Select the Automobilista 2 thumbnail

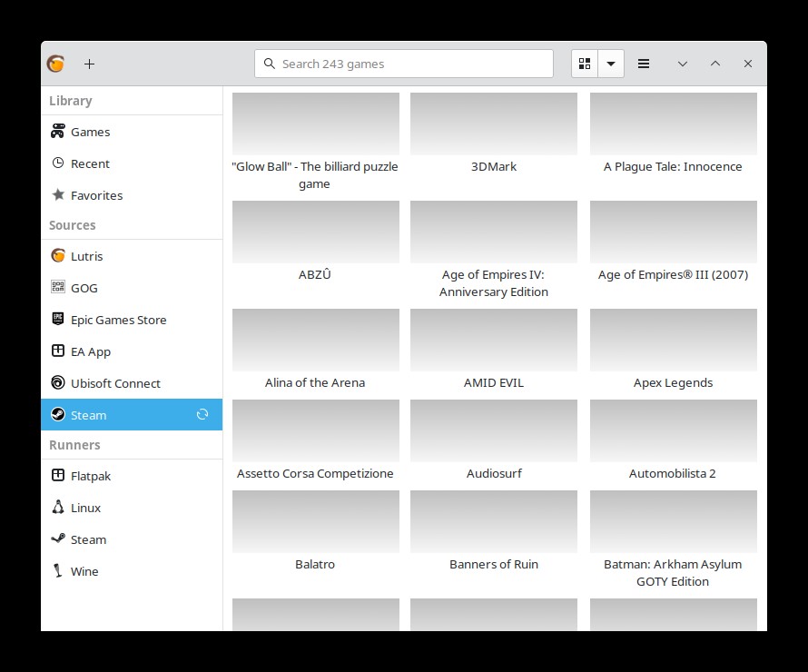coord(674,430)
